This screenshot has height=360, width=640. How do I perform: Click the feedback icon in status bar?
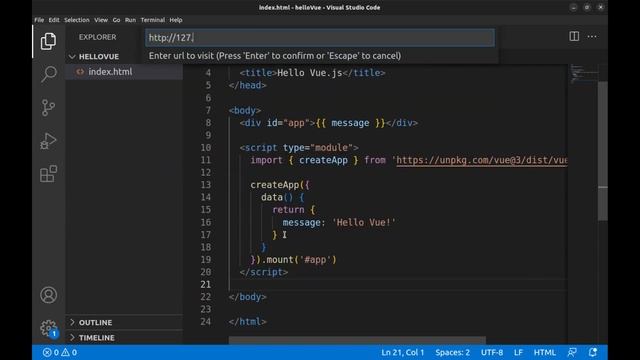point(572,352)
